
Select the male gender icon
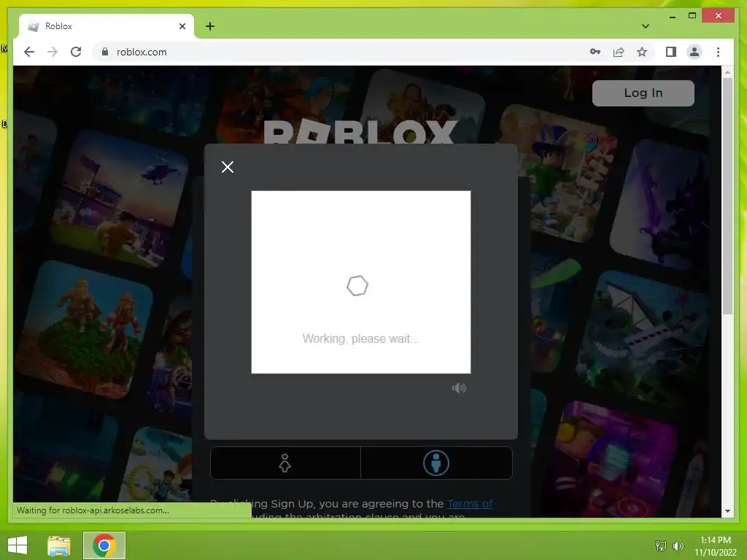[436, 463]
